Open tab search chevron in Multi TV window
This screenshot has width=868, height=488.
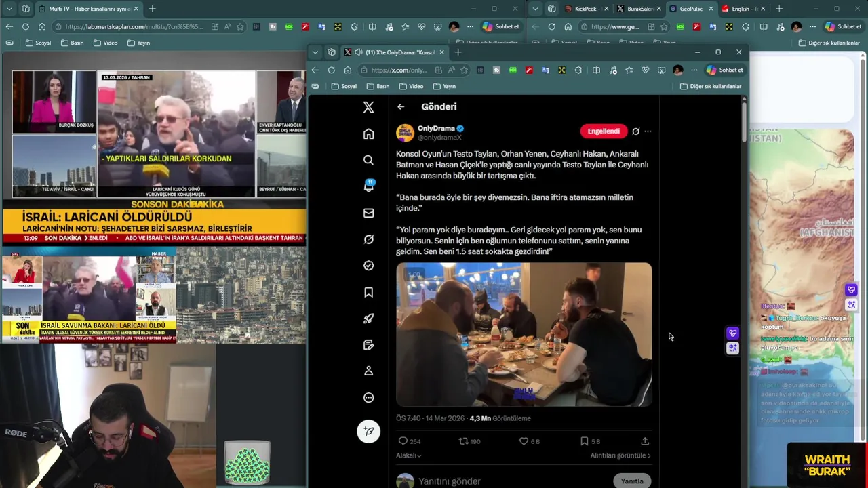(x=8, y=9)
